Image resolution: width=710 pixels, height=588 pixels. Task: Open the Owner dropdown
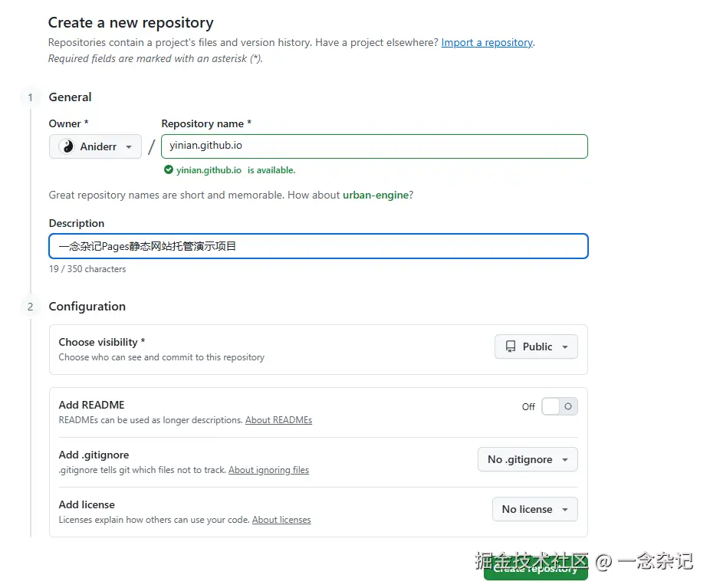(x=95, y=146)
